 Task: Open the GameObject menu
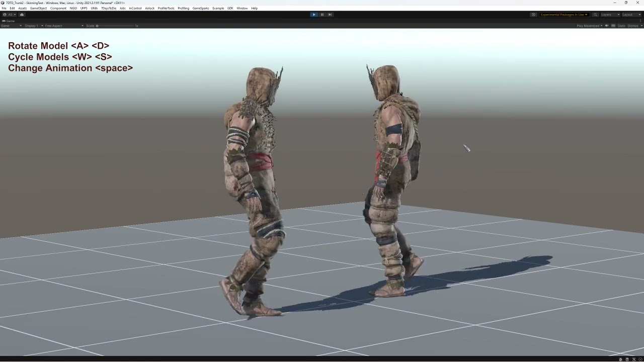tap(38, 9)
